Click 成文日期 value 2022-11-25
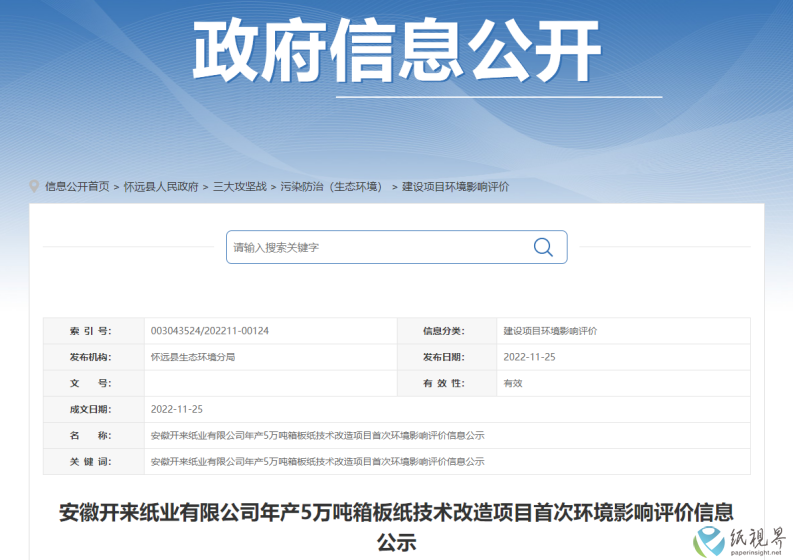The height and width of the screenshot is (560, 793). pos(177,409)
